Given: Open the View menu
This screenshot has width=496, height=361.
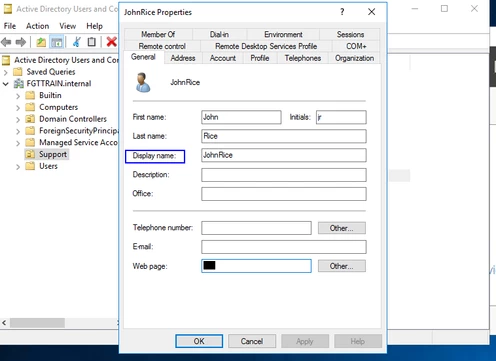Looking at the screenshot, I should point(67,26).
